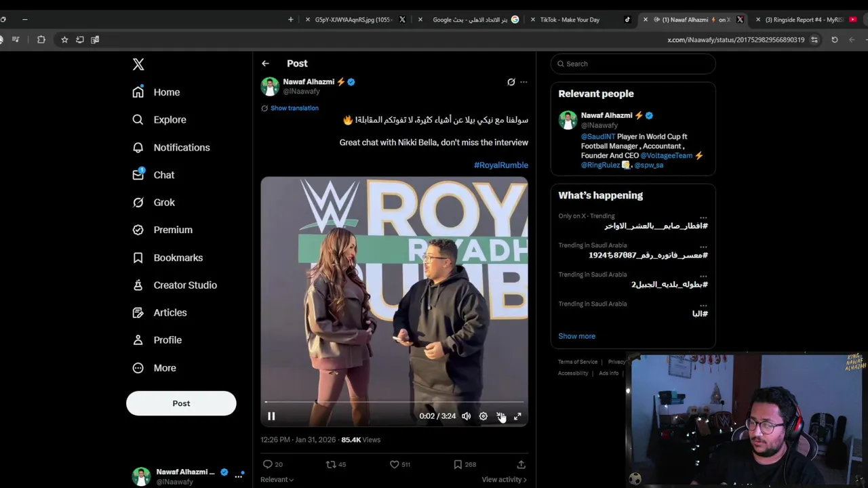Open the @spw_sa mention link
868x488 pixels.
[x=648, y=165]
